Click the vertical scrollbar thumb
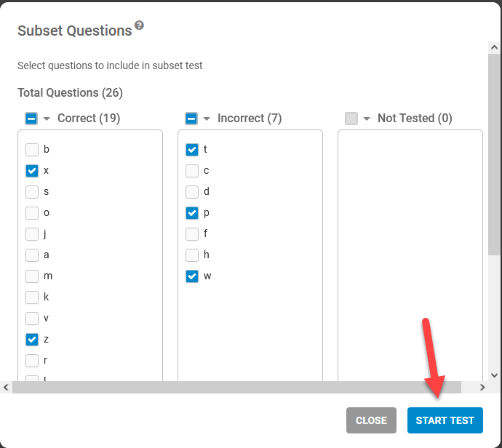502x448 pixels. 494,154
